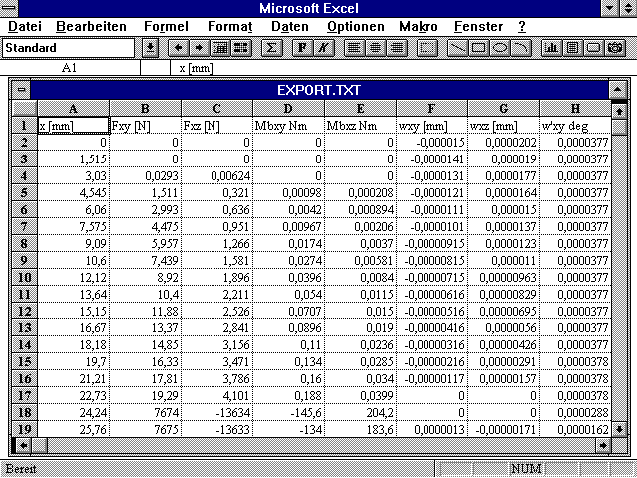Open the style list dropdown arrow
Screen dimensions: 637x478
[150, 48]
